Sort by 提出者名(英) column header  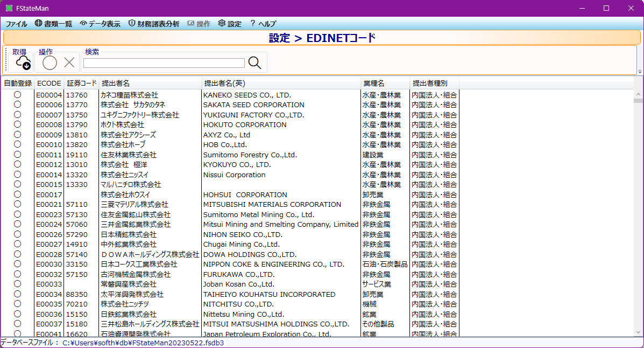click(x=281, y=83)
